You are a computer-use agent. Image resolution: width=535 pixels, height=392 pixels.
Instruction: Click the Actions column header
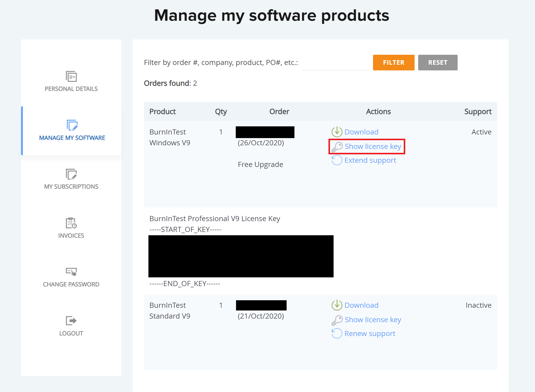pyautogui.click(x=378, y=112)
